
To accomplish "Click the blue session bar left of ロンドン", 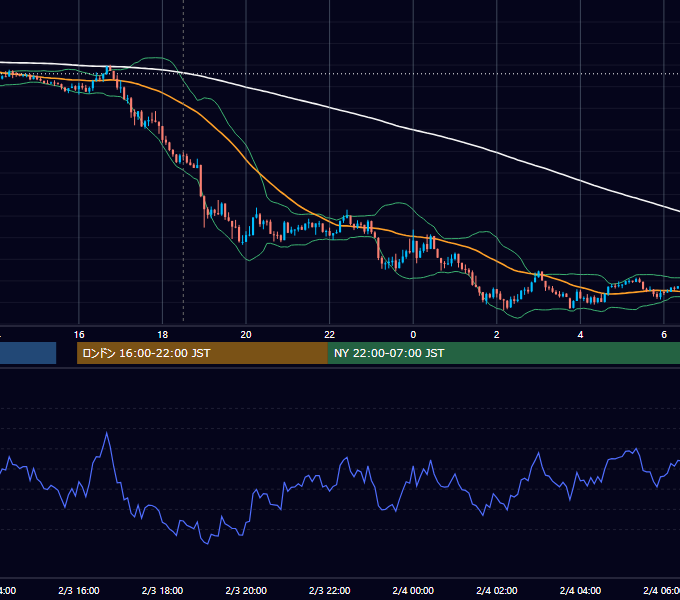I will [x=28, y=353].
